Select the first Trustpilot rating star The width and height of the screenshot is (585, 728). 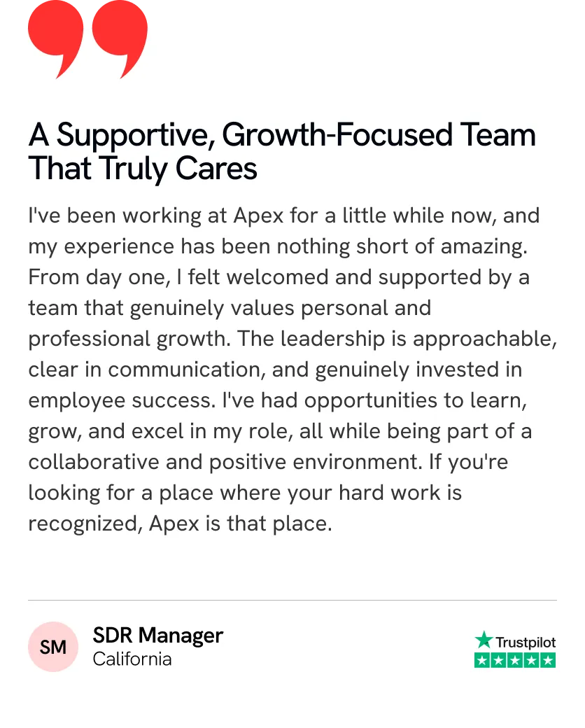click(482, 660)
